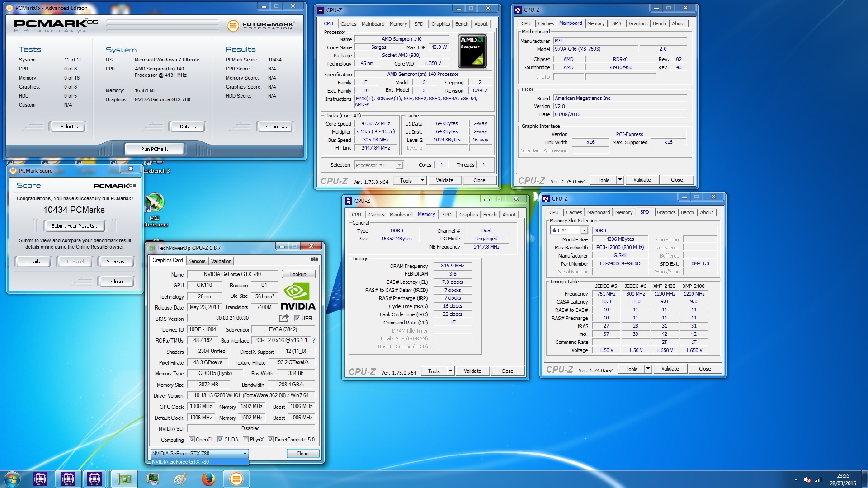Viewport: 868px width, 488px height.
Task: Click the Show Desktop strip on taskbar
Action: pyautogui.click(x=864, y=479)
